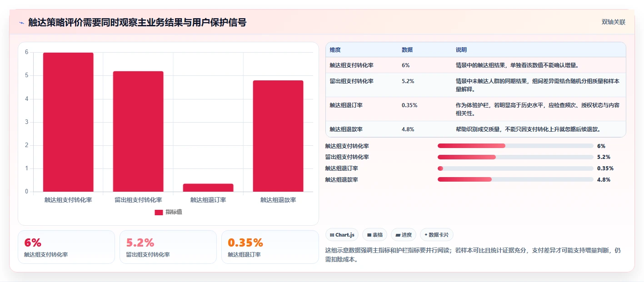Click x-axis label 留出组支付转化率
This screenshot has width=644, height=282.
click(138, 200)
